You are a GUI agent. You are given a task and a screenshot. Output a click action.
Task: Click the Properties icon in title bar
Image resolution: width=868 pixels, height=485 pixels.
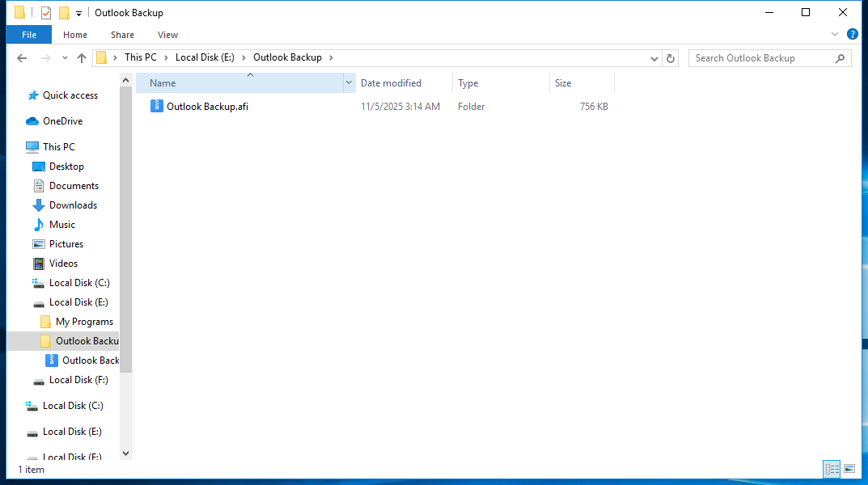pos(46,13)
